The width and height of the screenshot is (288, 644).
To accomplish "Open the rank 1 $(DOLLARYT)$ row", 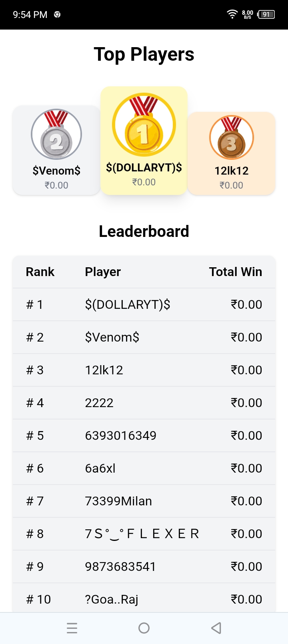I will pyautogui.click(x=144, y=304).
